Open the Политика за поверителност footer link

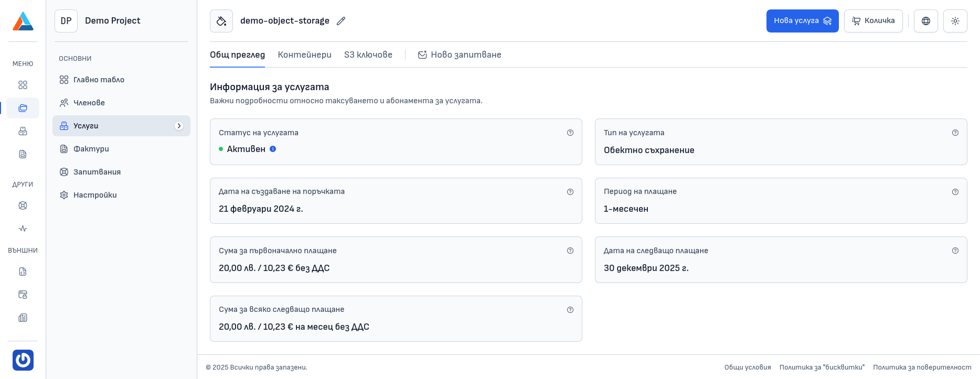click(x=922, y=367)
